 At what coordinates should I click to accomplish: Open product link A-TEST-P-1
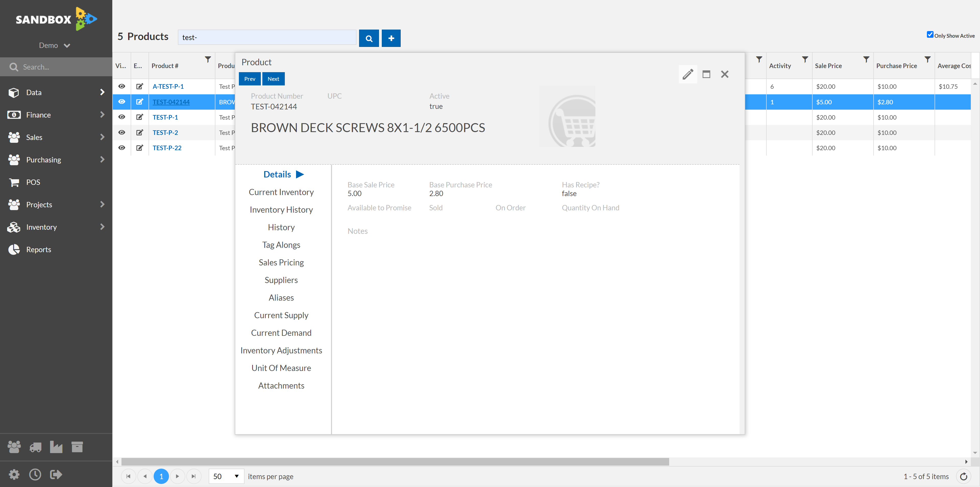point(168,86)
